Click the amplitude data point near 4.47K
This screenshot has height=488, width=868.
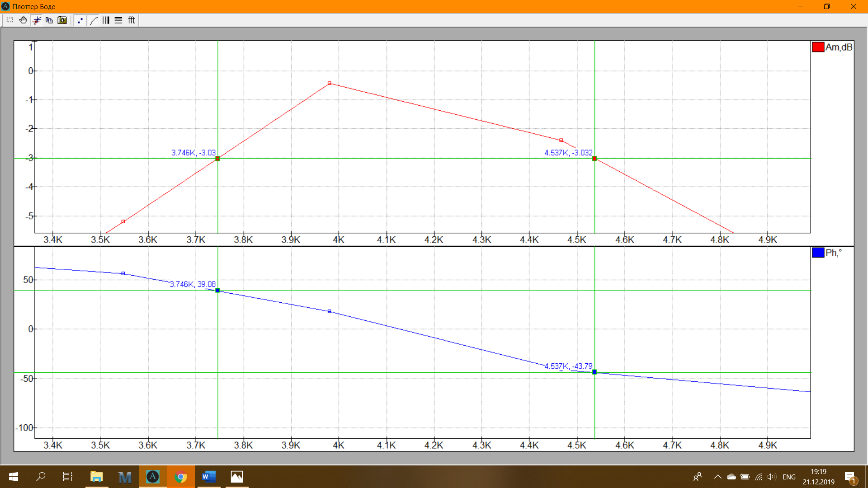pos(561,140)
